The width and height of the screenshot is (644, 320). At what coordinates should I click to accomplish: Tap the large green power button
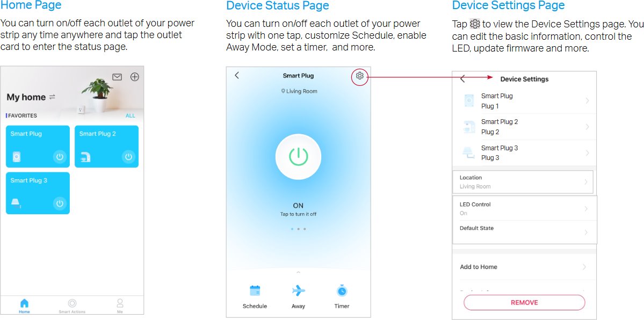click(298, 157)
